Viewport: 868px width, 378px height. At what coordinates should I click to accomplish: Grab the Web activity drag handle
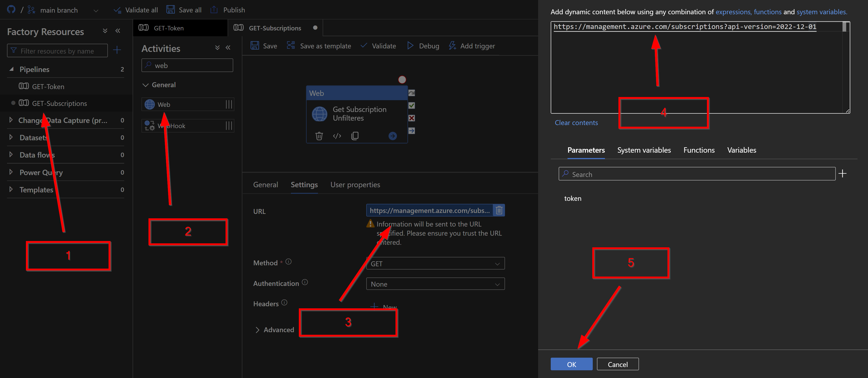(229, 104)
